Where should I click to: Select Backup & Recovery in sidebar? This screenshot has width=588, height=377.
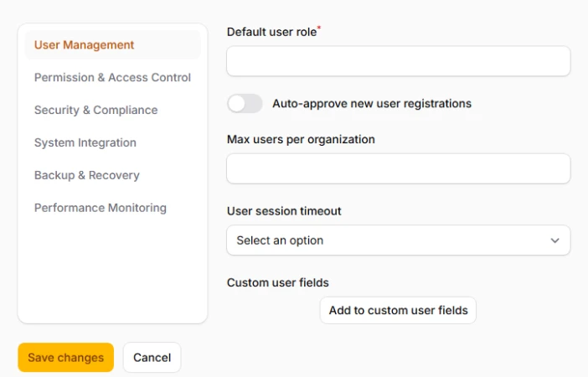point(86,176)
